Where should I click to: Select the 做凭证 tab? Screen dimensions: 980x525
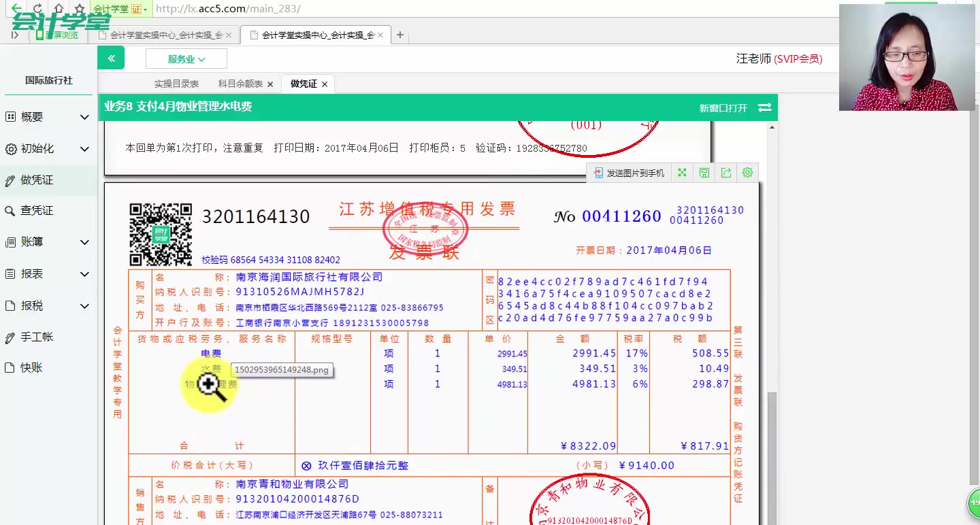[304, 84]
